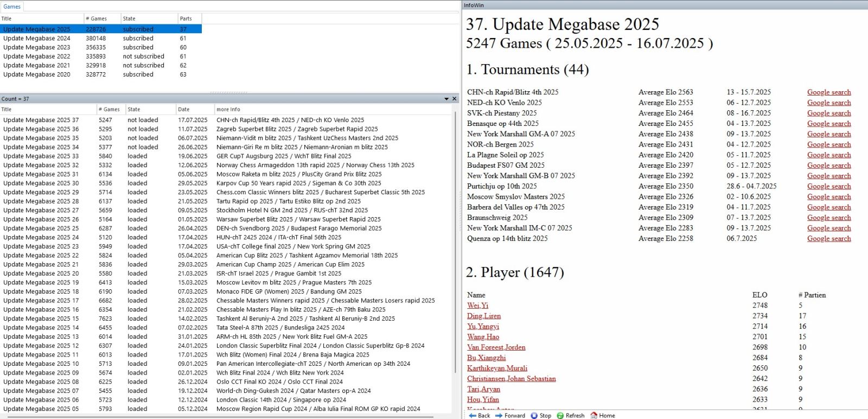Viewport: 868px width, 419px height.
Task: Open player link Ding,Liren
Action: click(484, 316)
